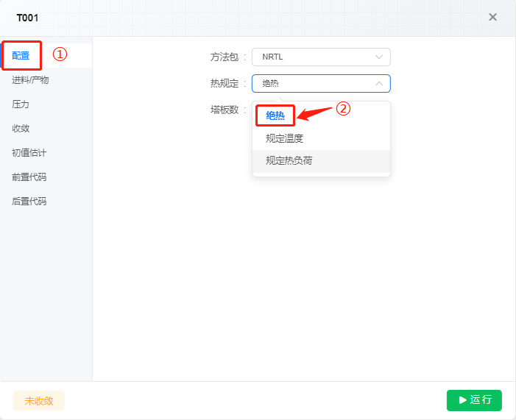Click the 方法包 label

[225, 57]
